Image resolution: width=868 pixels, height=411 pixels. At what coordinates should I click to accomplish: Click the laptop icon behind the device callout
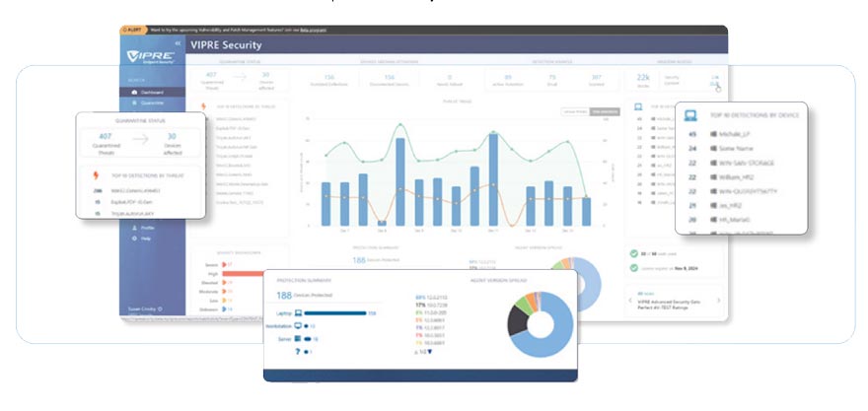coord(638,106)
